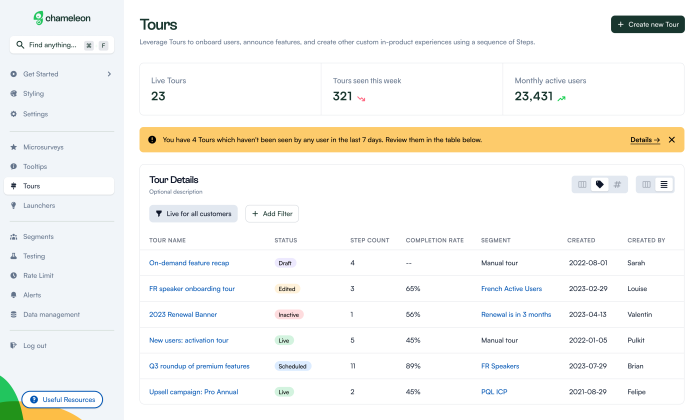
Task: Open Find anything search field
Action: (62, 45)
